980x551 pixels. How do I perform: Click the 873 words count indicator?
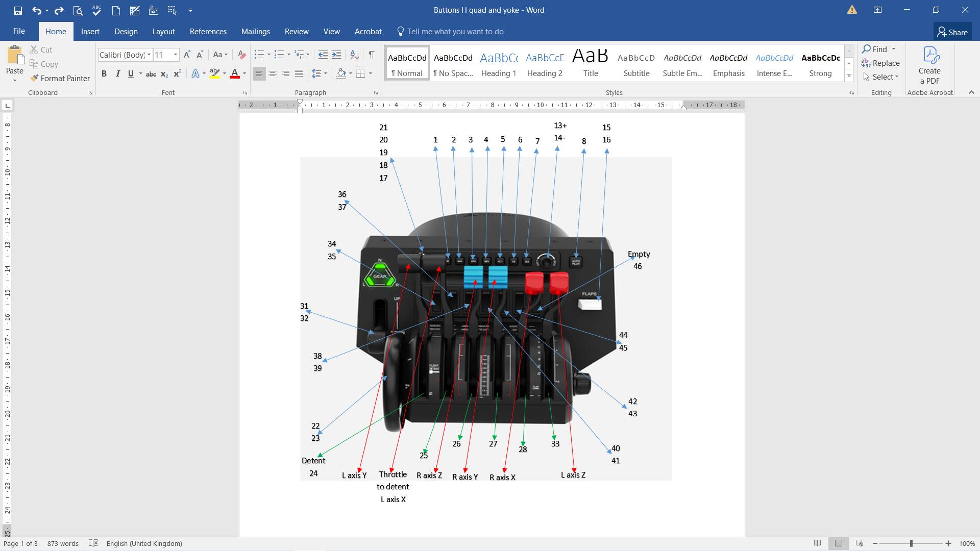(x=63, y=543)
